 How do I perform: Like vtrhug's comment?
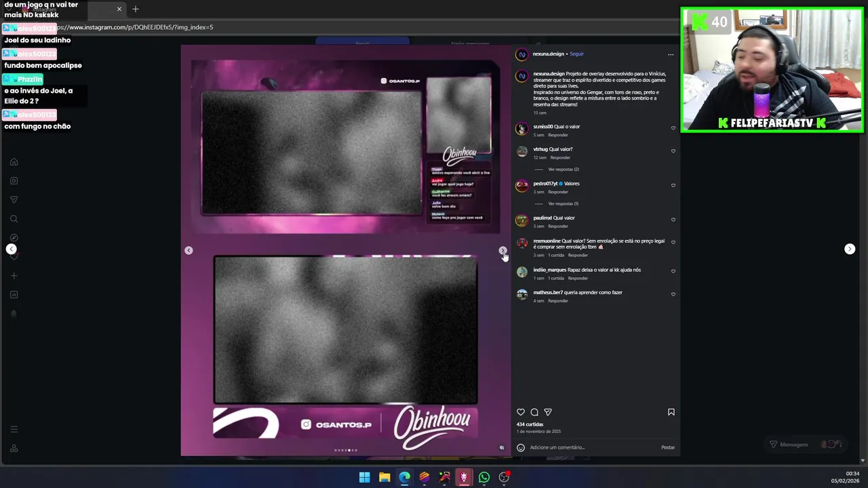[673, 150]
